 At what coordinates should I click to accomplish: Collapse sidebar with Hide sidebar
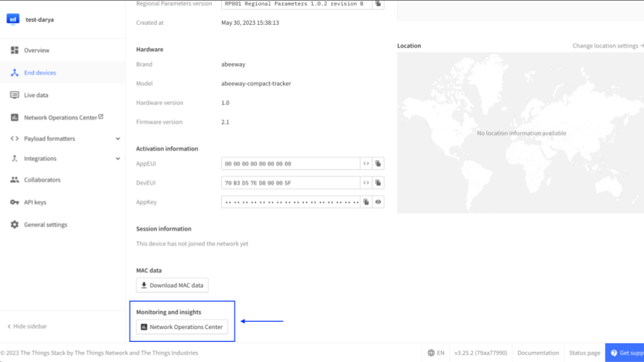click(27, 326)
